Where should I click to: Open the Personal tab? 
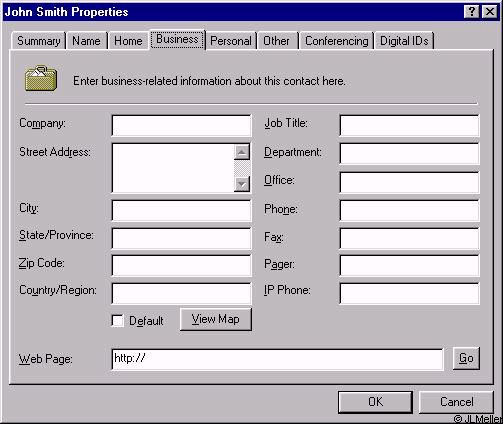[x=231, y=41]
